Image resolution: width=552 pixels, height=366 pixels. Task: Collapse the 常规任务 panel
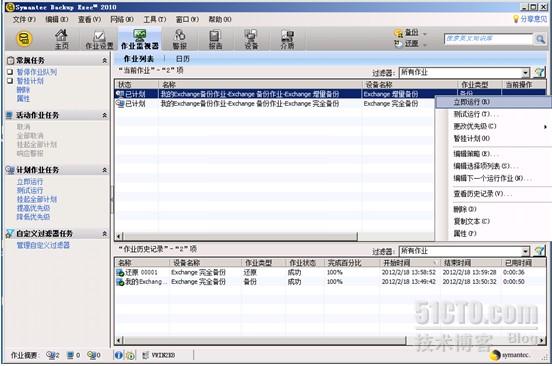(x=105, y=61)
